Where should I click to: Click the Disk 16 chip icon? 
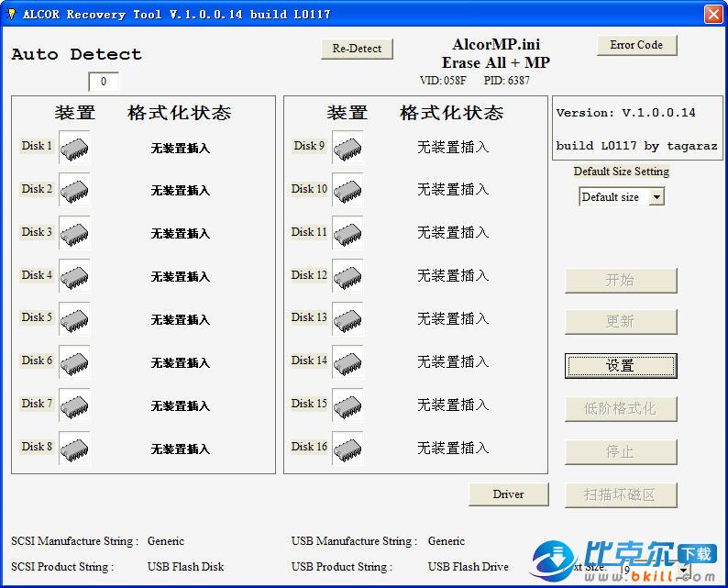pos(347,448)
